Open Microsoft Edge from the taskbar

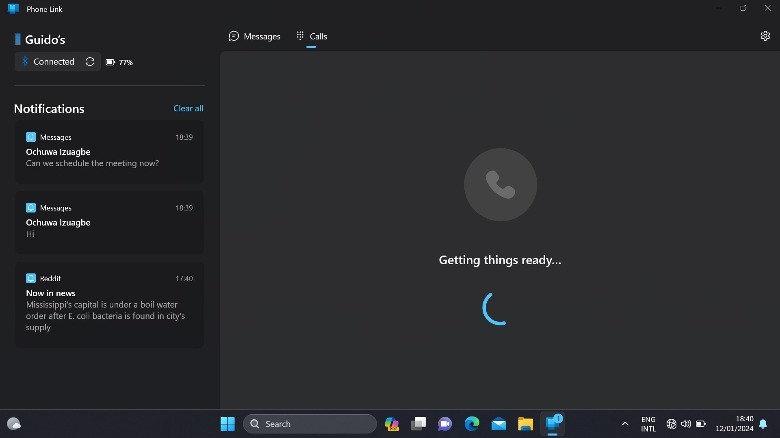472,424
